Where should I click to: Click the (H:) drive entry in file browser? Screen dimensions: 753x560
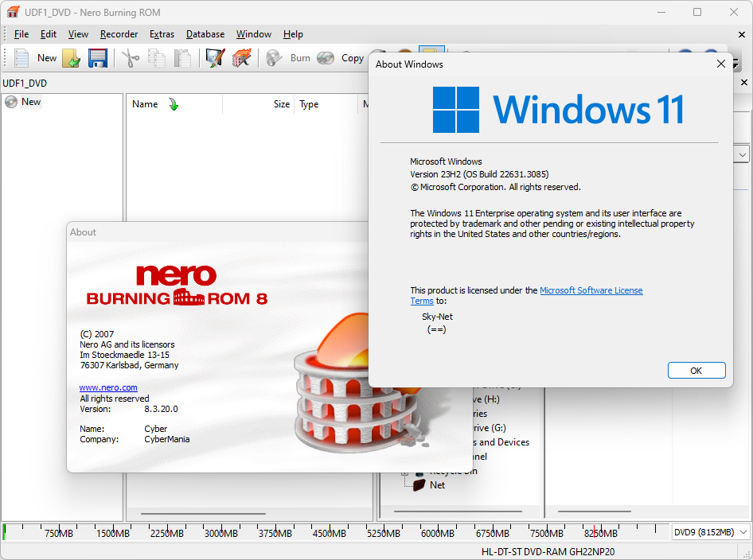[x=486, y=399]
